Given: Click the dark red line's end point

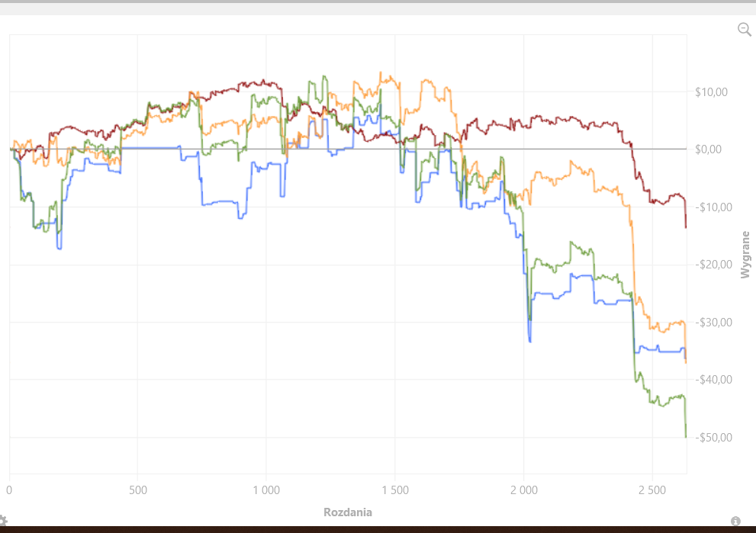Looking at the screenshot, I should tap(686, 227).
